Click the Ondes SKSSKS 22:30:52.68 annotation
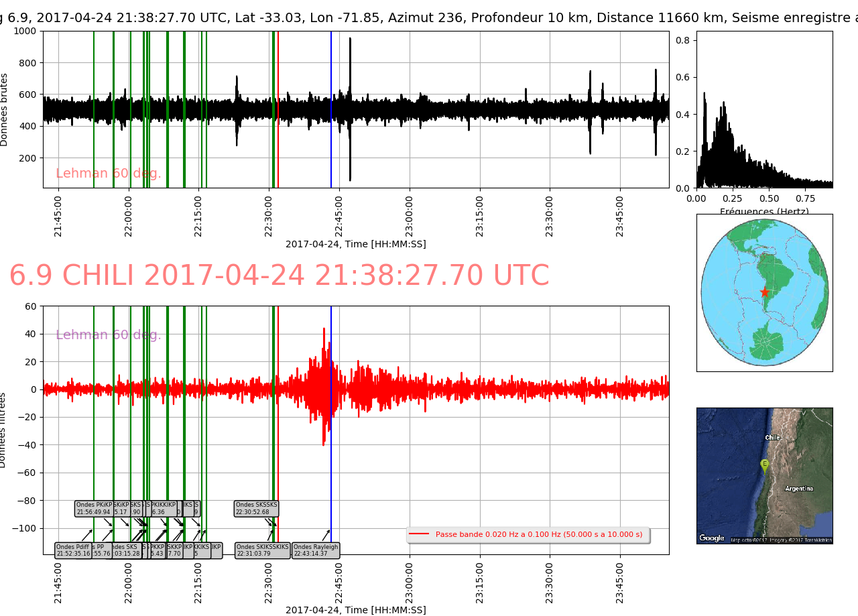Screen dimensions: 858x616 (256, 509)
